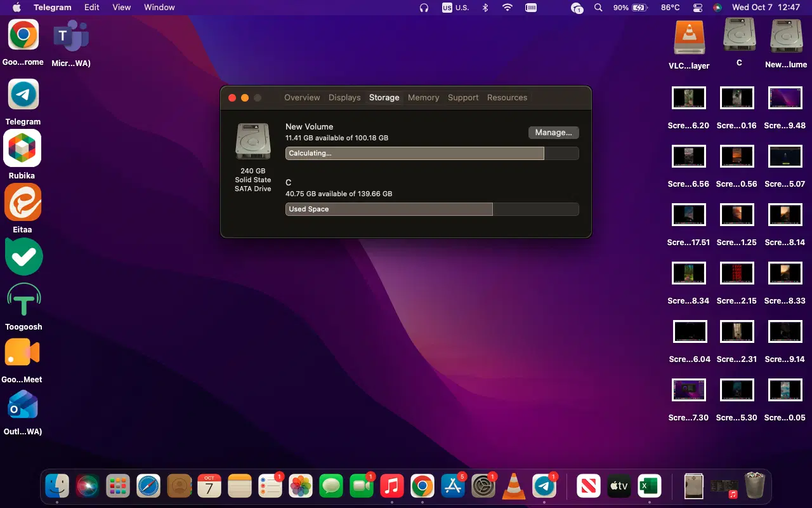Open the Telegram menu in menu bar
The height and width of the screenshot is (508, 812).
tap(53, 7)
